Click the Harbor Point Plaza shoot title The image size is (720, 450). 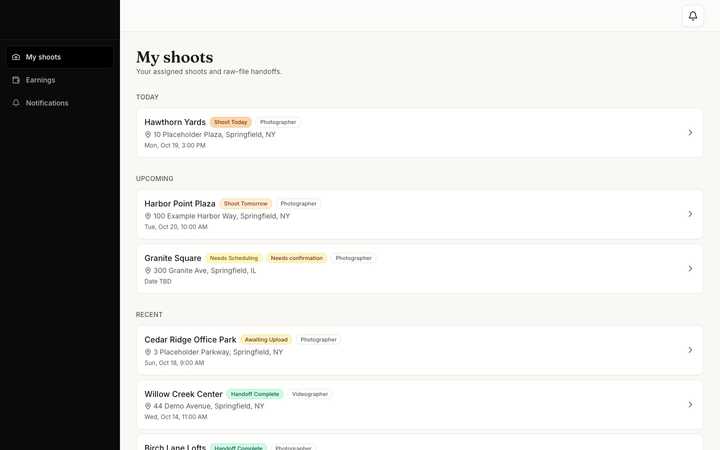180,203
